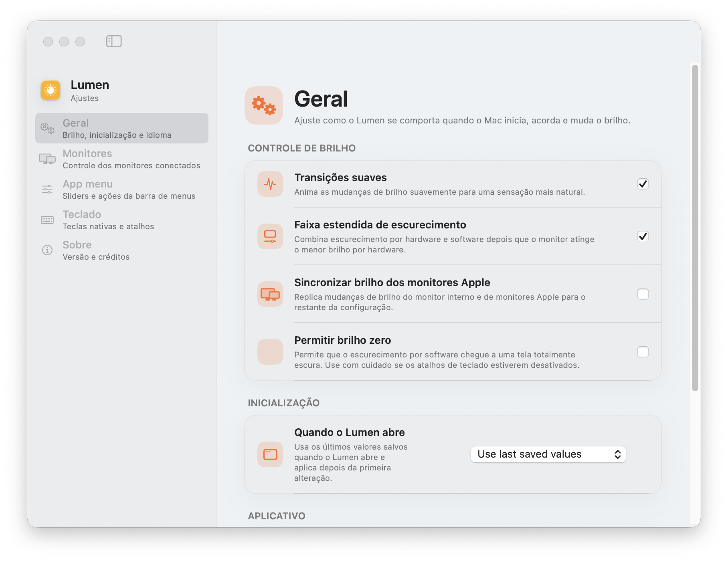Enable Sincronizar brilho dos monitores Apple checkbox
Image resolution: width=728 pixels, height=561 pixels.
(x=643, y=294)
